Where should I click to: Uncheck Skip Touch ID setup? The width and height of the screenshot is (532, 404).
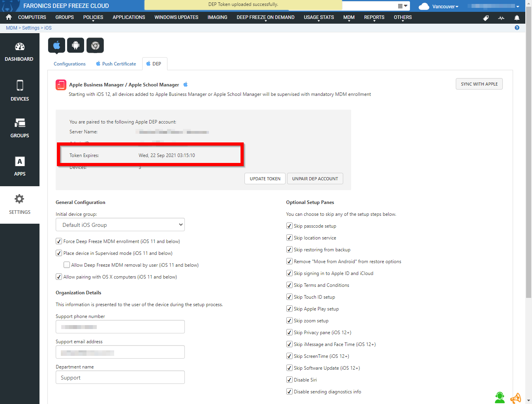click(289, 297)
